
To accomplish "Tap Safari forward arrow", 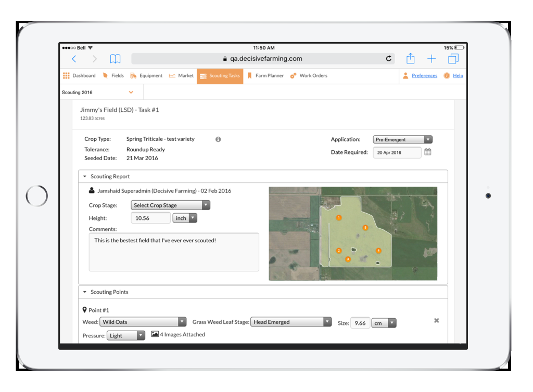I will tap(95, 59).
